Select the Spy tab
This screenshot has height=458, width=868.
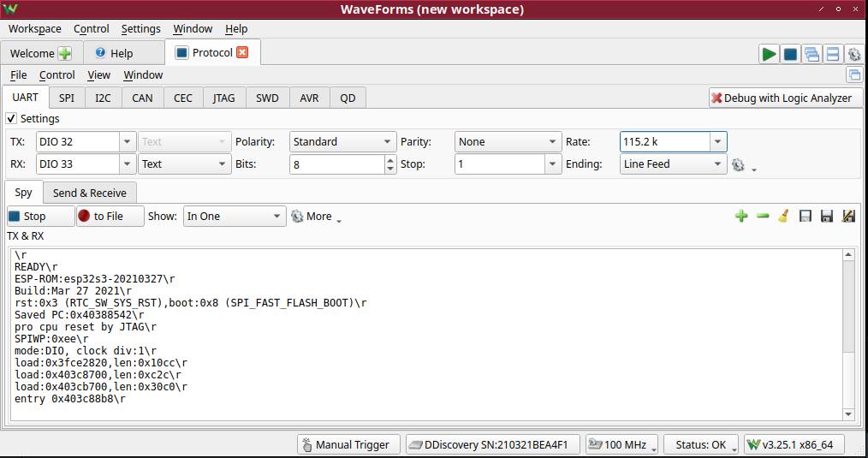tap(23, 192)
